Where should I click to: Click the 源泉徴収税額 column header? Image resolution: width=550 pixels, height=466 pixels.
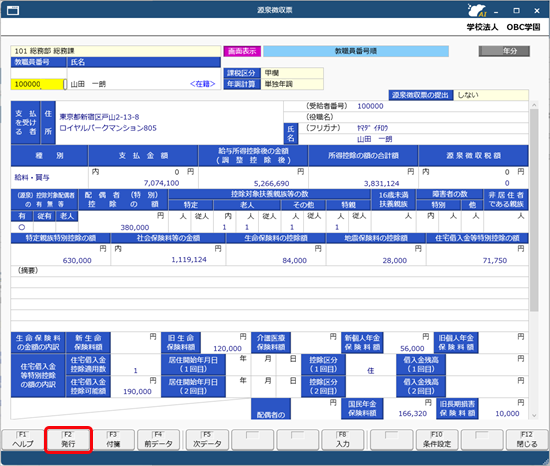point(473,156)
